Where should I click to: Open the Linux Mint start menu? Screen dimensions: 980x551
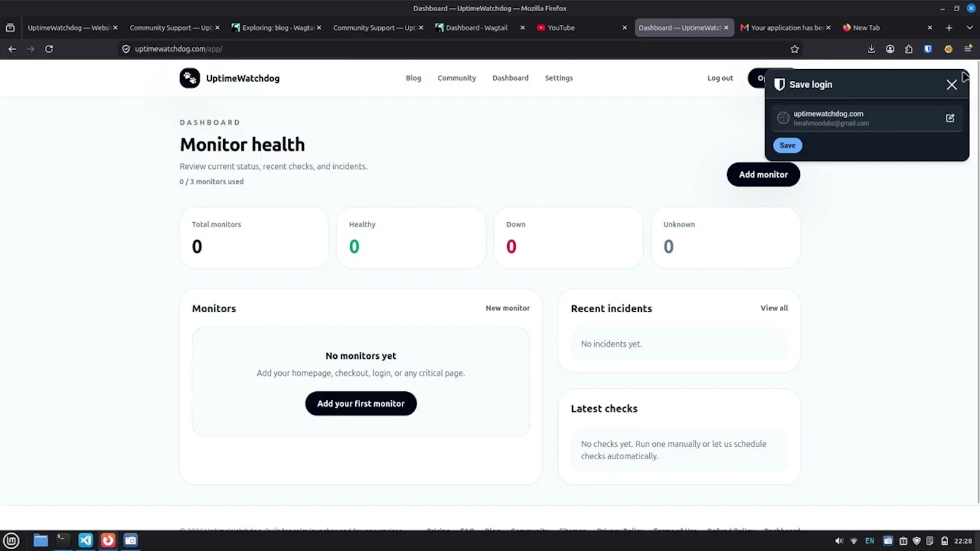(x=11, y=541)
